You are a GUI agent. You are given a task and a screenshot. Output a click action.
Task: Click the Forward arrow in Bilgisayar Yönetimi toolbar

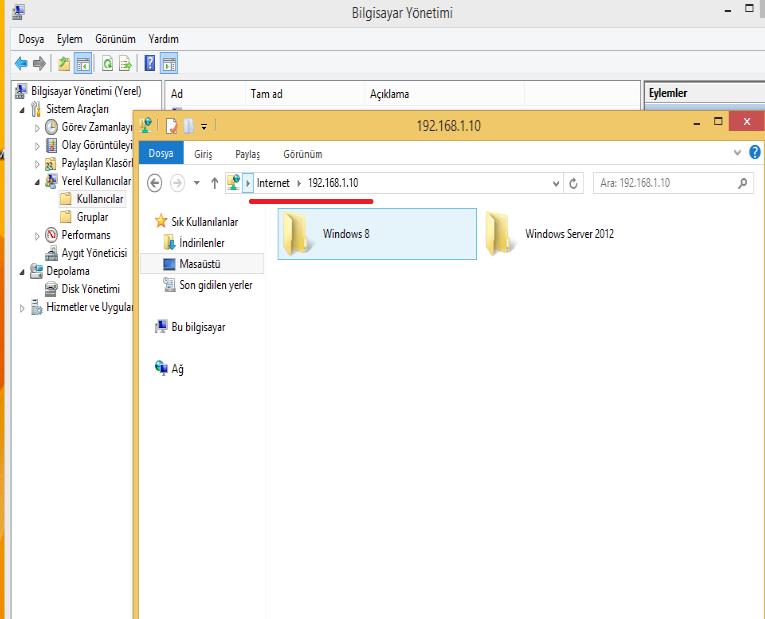click(39, 63)
